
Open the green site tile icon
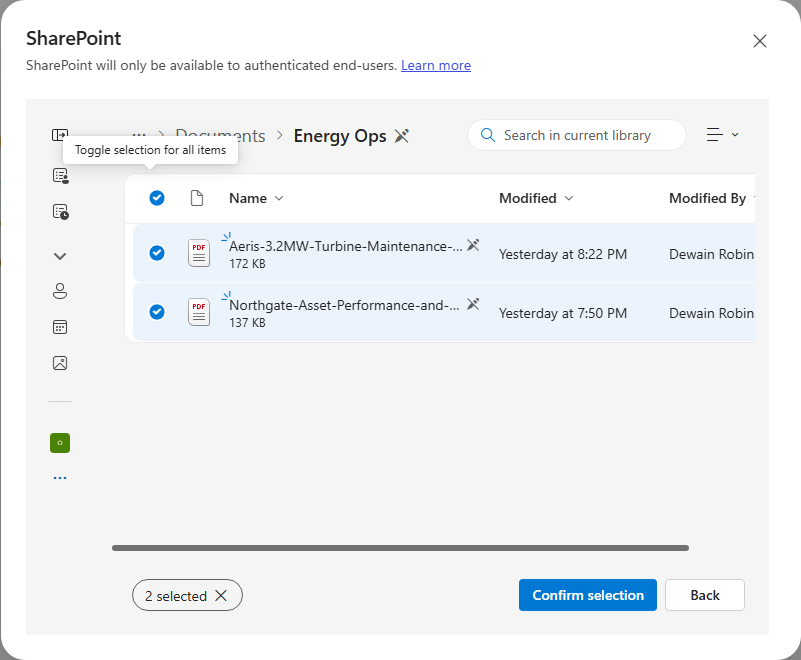(60, 443)
